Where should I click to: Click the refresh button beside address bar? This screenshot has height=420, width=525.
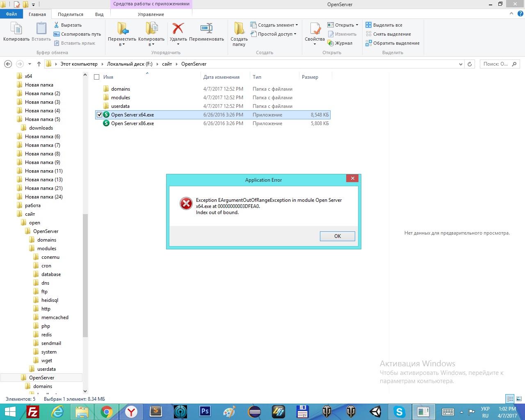(x=470, y=64)
